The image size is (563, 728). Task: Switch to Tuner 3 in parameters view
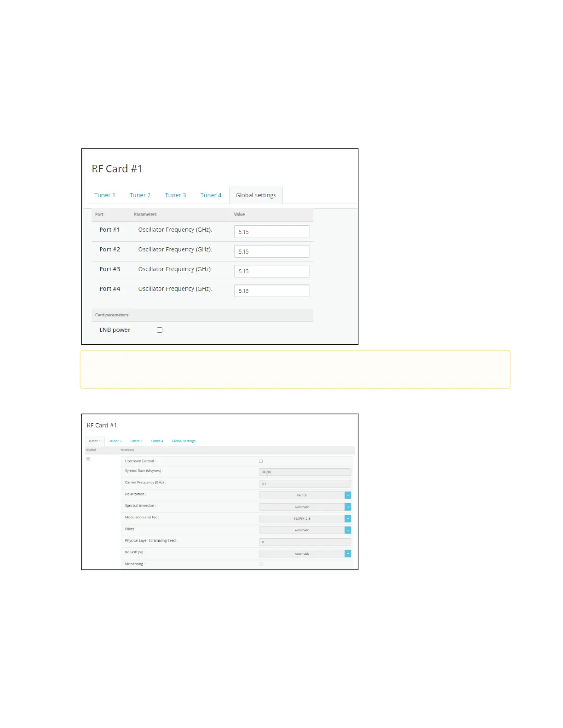136,441
